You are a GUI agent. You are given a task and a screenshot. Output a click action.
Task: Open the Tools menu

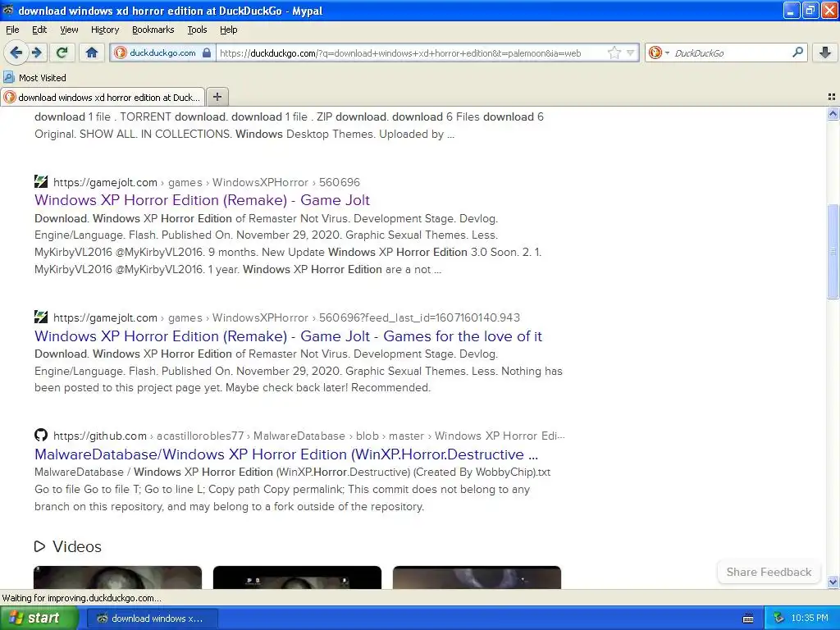click(x=197, y=30)
